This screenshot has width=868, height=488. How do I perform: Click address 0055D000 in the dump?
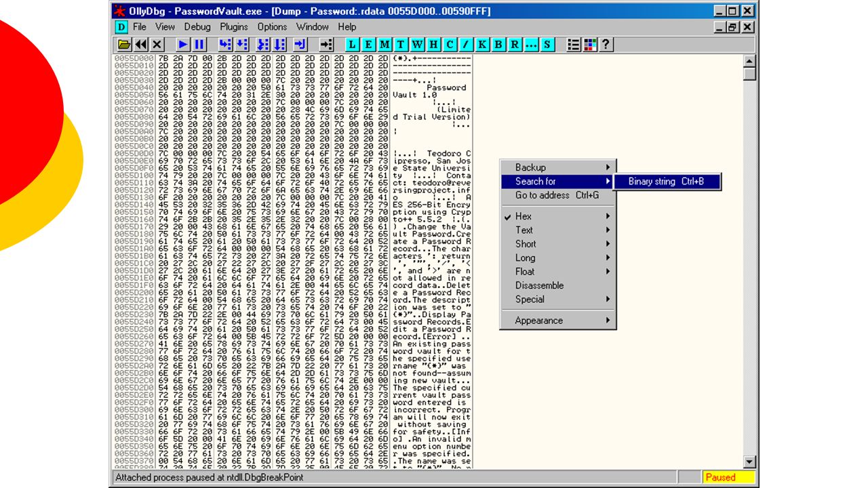134,58
